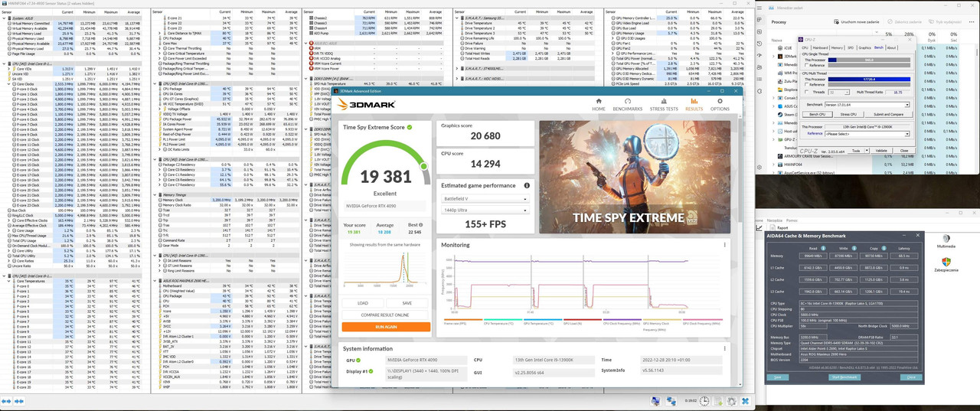Click the 3DMark SAVE button

[407, 303]
